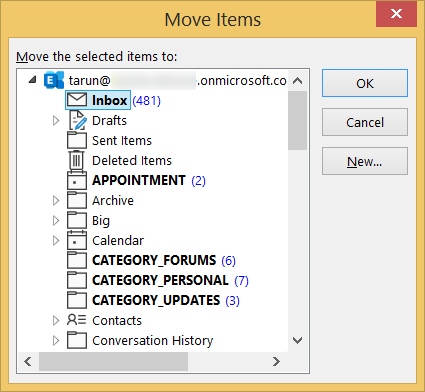The height and width of the screenshot is (392, 425).
Task: Click the CATEGORY_PERSONAL folder icon
Action: [77, 280]
